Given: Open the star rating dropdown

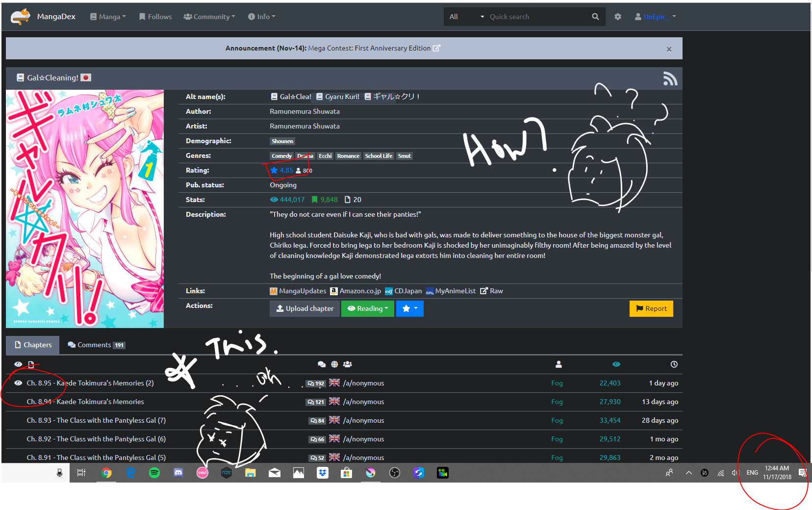Looking at the screenshot, I should pos(410,308).
